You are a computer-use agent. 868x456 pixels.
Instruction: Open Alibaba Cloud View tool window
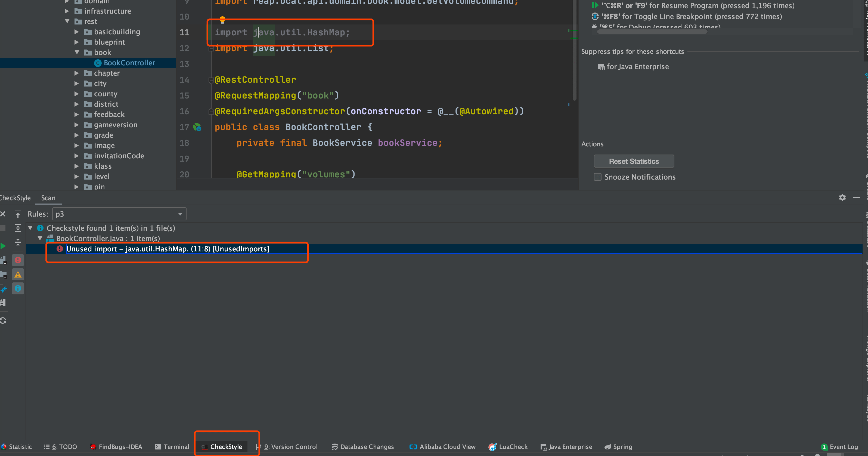point(442,447)
